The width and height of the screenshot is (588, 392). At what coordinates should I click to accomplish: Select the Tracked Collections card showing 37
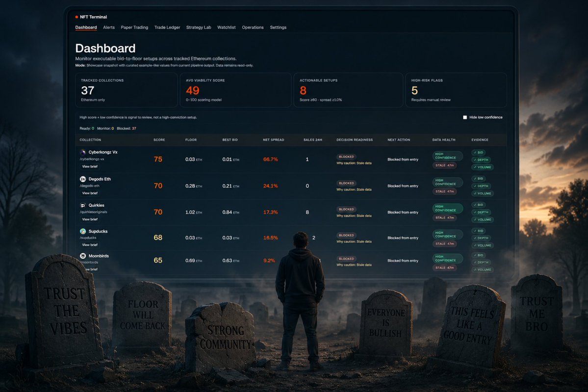pyautogui.click(x=126, y=90)
